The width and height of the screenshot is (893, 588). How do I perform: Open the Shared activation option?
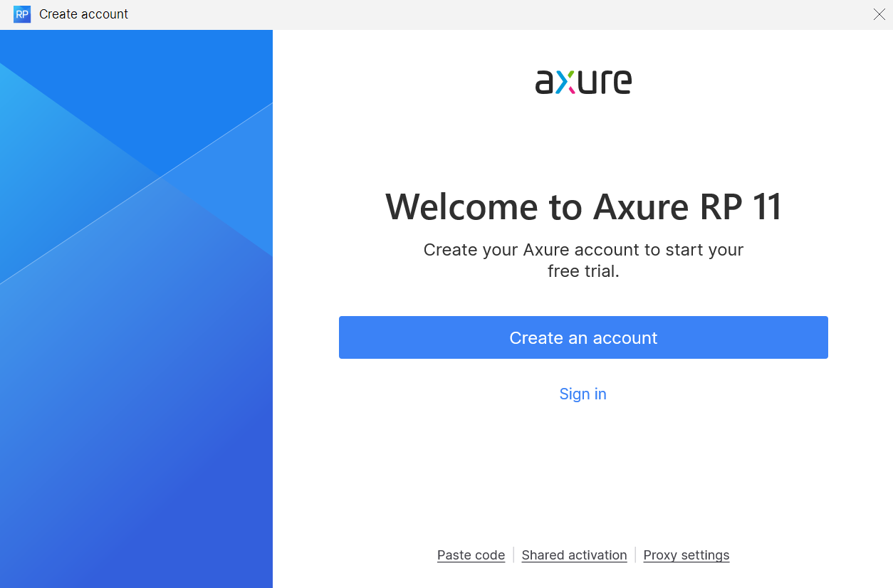coord(574,555)
